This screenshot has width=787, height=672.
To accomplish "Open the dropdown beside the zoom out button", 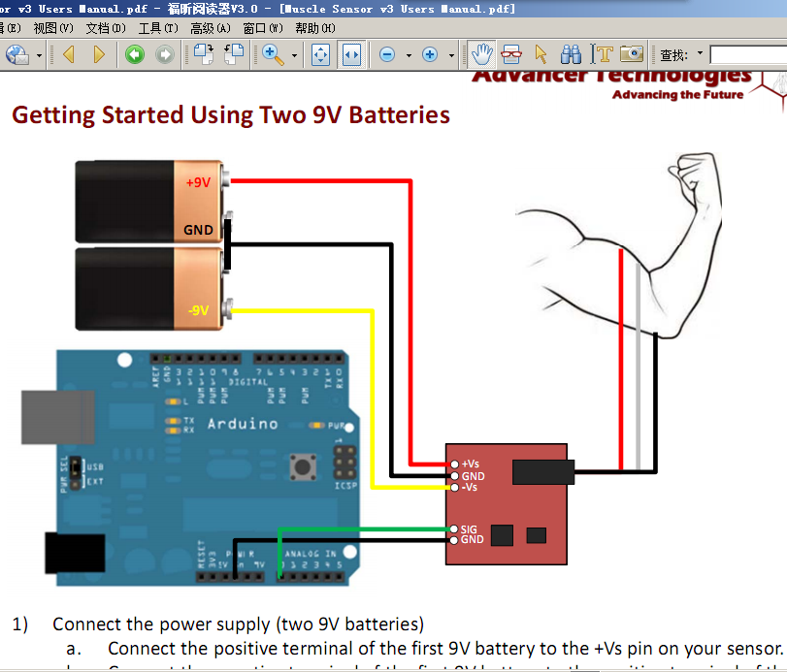I will coord(410,55).
